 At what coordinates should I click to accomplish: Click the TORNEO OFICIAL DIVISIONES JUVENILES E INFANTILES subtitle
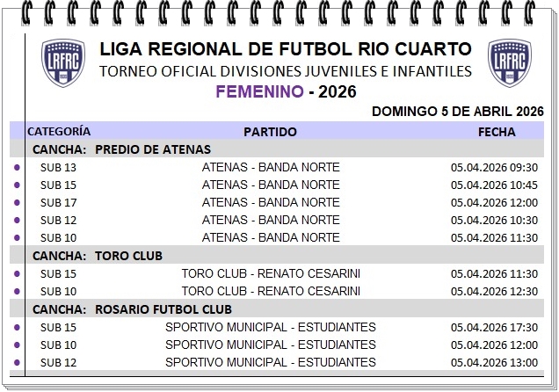(286, 70)
